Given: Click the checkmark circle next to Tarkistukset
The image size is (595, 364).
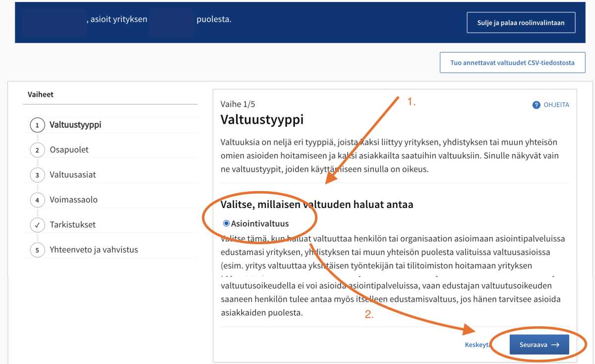Looking at the screenshot, I should [x=37, y=225].
